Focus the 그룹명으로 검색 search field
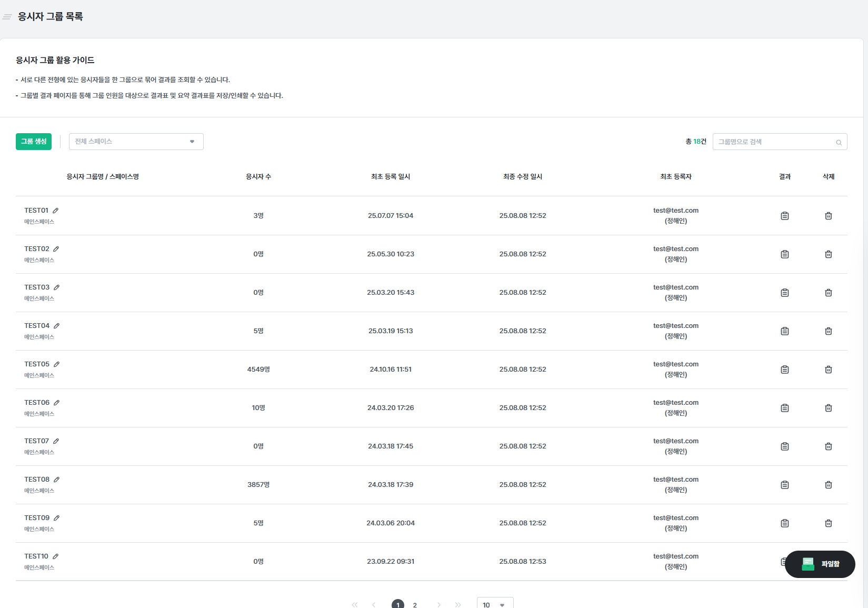This screenshot has height=608, width=868. point(774,142)
